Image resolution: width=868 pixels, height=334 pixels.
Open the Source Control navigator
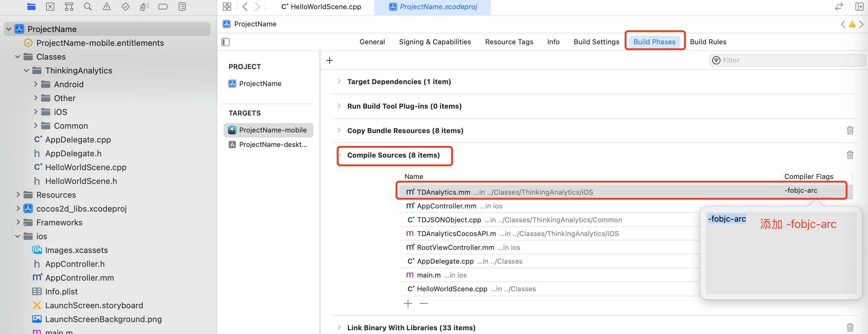[50, 6]
